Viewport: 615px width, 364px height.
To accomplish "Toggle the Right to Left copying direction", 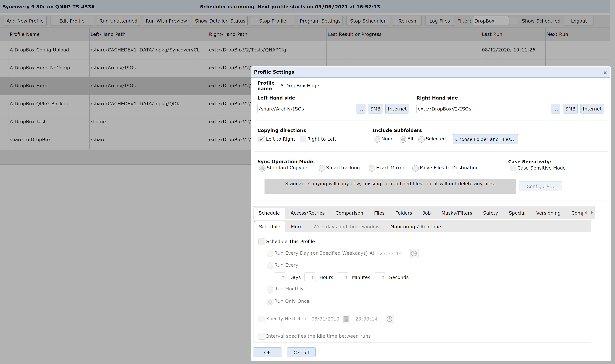I will 303,139.
